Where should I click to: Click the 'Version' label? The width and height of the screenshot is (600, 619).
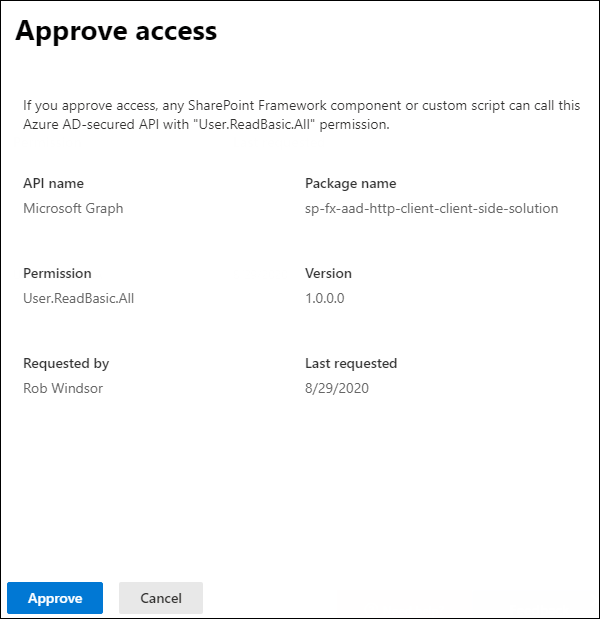click(x=328, y=273)
